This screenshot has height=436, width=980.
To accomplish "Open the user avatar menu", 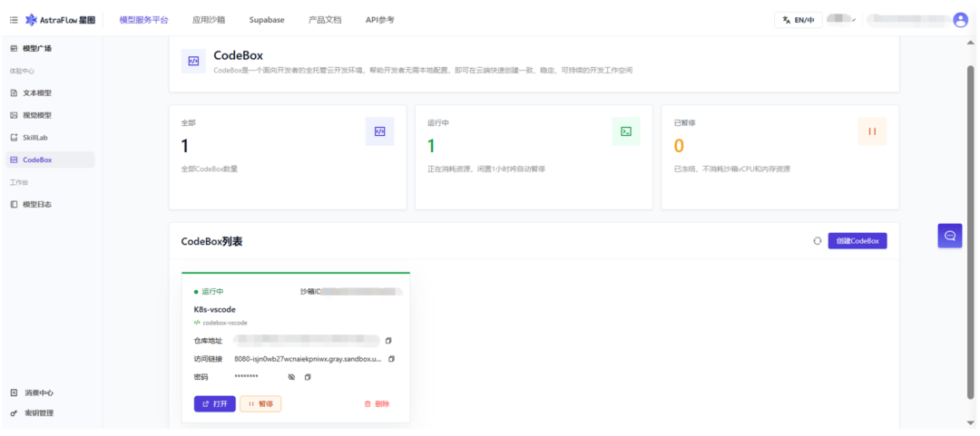I will point(961,20).
